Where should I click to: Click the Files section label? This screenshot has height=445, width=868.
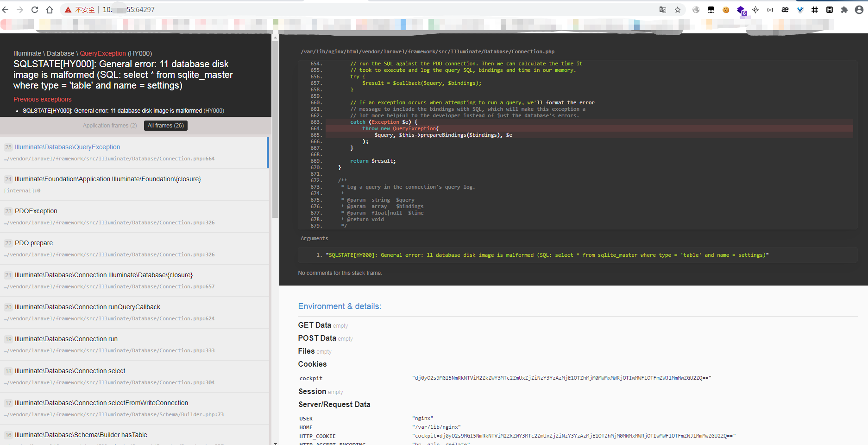tap(307, 351)
